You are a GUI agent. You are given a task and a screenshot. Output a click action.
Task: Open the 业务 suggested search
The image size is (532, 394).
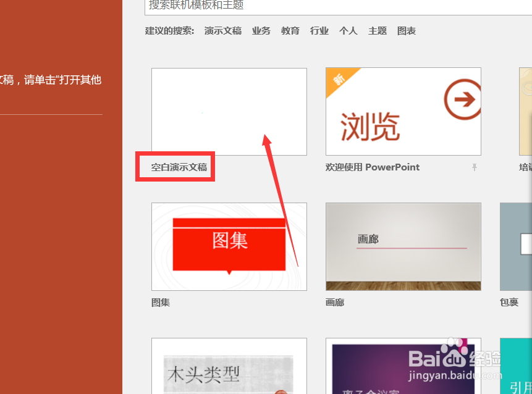coord(261,30)
